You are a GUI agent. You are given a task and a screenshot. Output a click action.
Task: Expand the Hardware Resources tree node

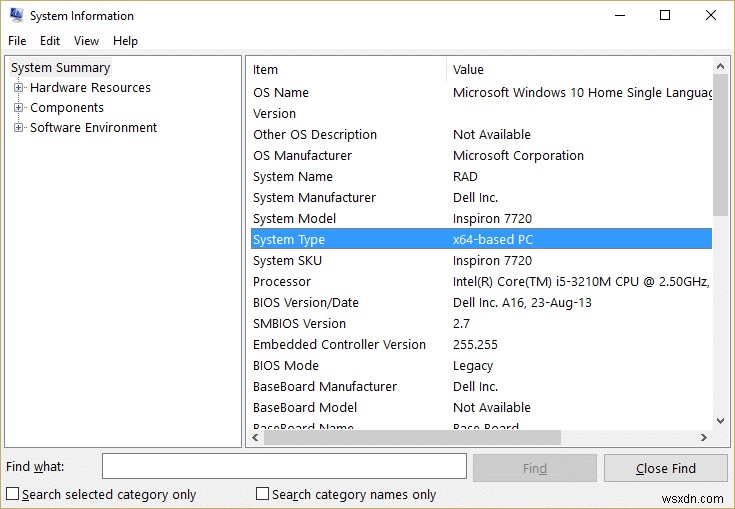point(18,88)
